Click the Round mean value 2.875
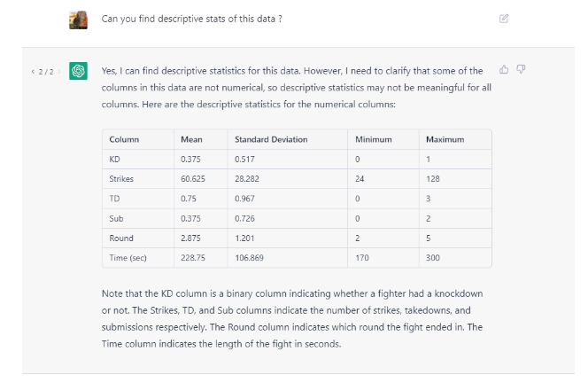This screenshot has height=383, width=588. point(190,237)
